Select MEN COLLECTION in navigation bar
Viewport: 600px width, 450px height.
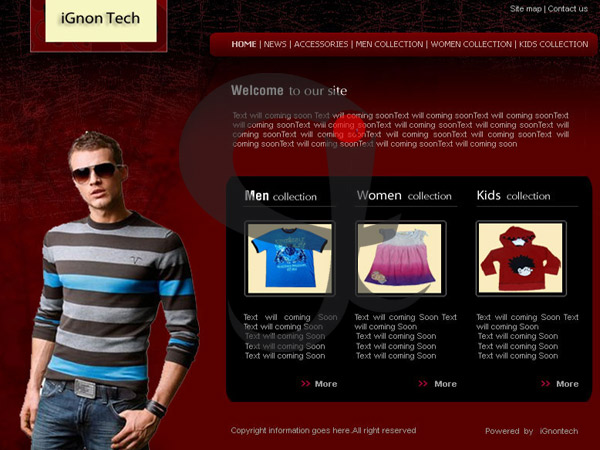pyautogui.click(x=389, y=44)
